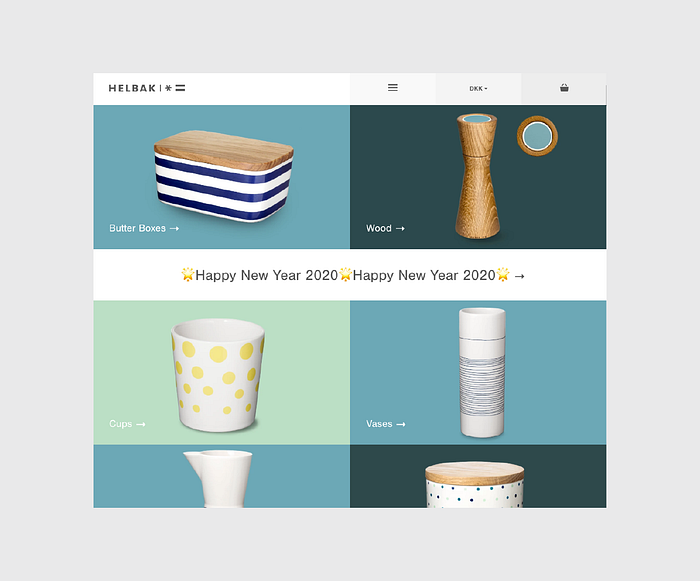The image size is (700, 581).
Task: Open the Vases category link
Action: (x=386, y=424)
